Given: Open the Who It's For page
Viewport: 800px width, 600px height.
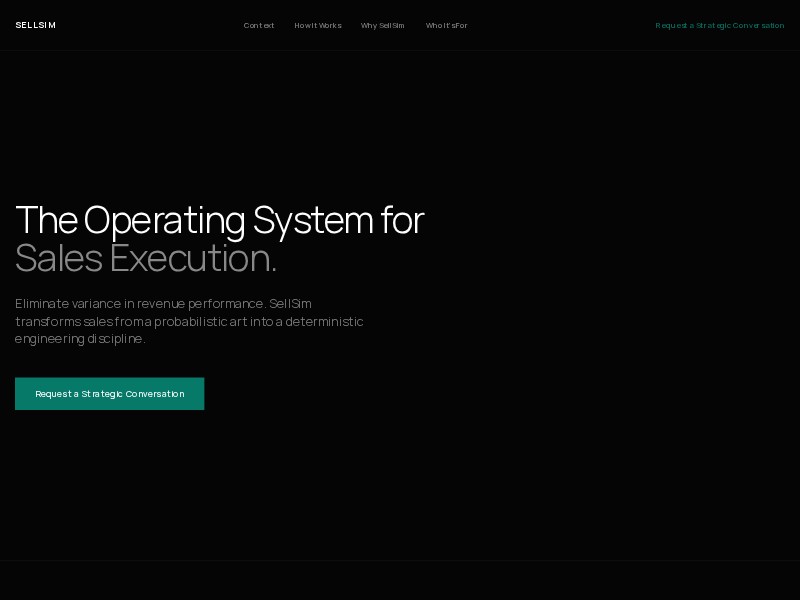Looking at the screenshot, I should [447, 25].
